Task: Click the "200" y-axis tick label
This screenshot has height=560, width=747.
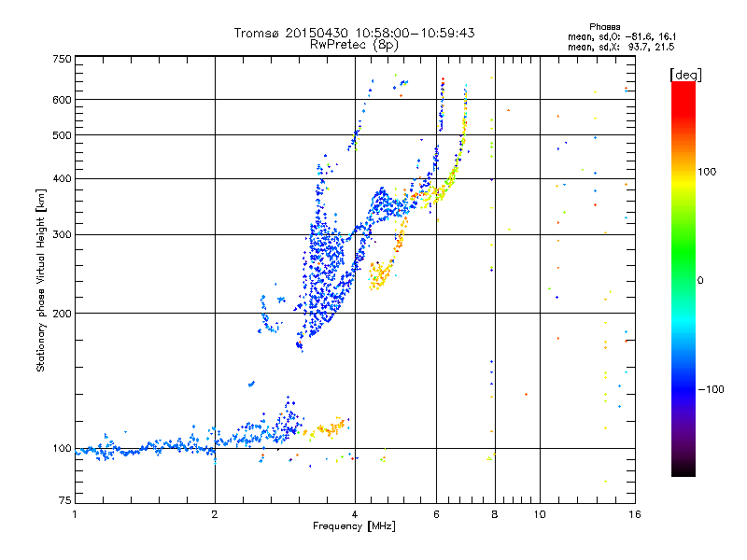Action: click(63, 314)
